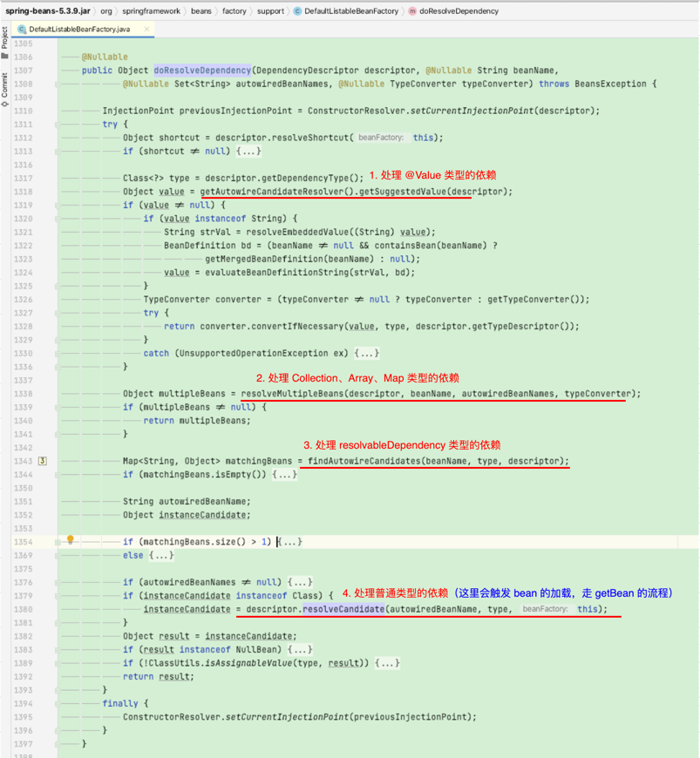This screenshot has height=758, width=700.
Task: Click the bookmark 3 gutter icon at line 1343
Action: click(42, 460)
